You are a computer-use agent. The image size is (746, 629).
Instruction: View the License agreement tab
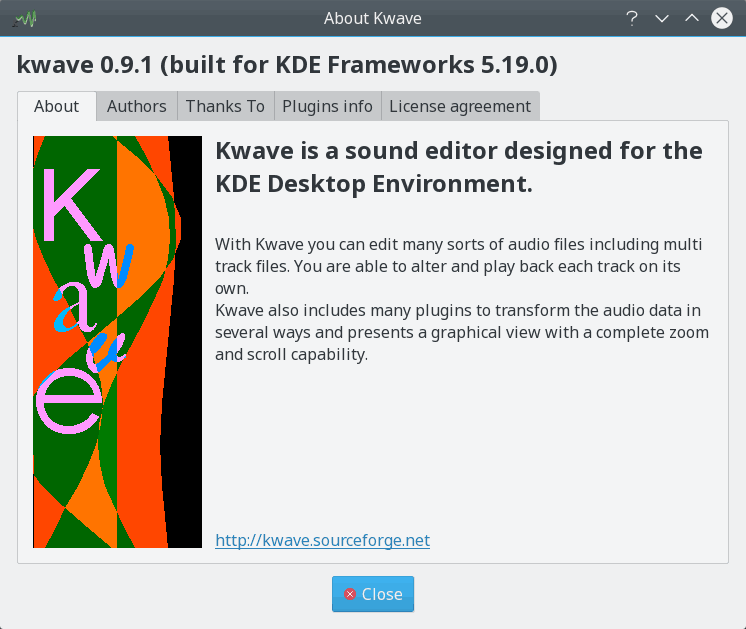pos(460,106)
